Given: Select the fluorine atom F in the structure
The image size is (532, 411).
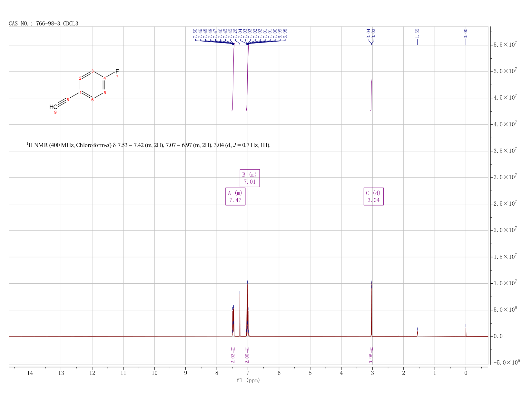Looking at the screenshot, I should tap(117, 71).
